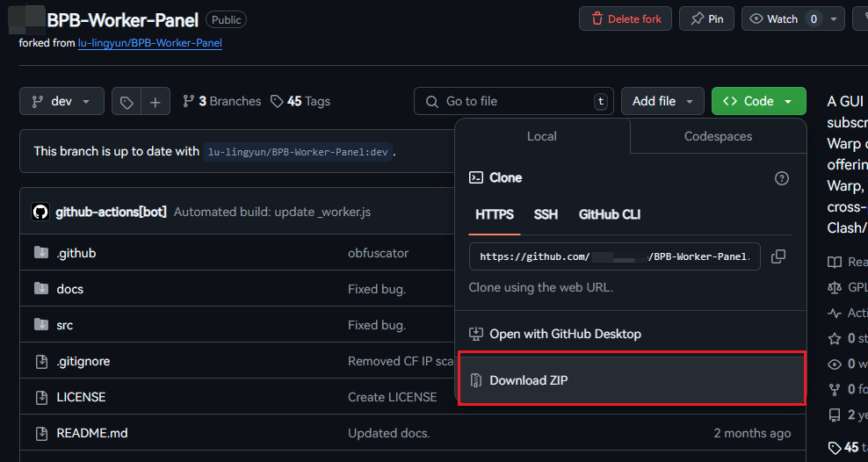Image resolution: width=868 pixels, height=462 pixels.
Task: Click the github-actions[bot] author link
Action: coord(111,212)
